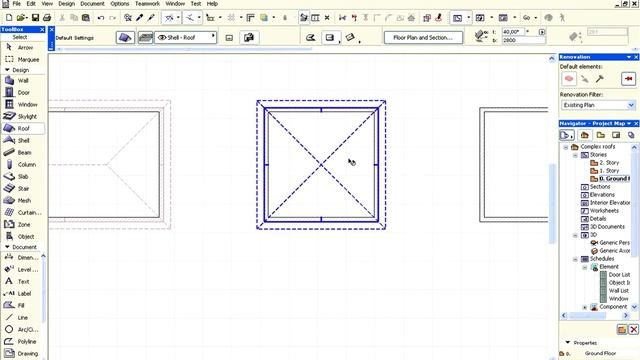Toggle the layer stack icon beside Shell - Roof

point(145,38)
